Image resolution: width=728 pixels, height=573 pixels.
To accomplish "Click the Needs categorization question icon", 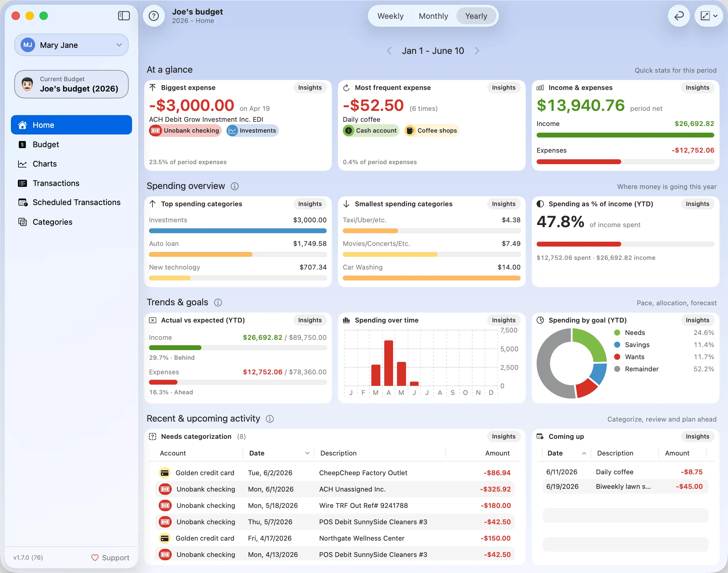I will click(153, 436).
